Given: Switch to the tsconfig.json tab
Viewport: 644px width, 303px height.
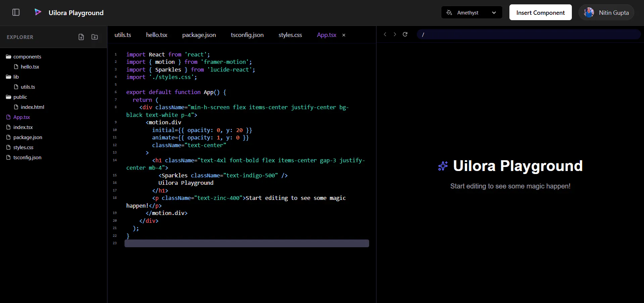Looking at the screenshot, I should coord(247,35).
